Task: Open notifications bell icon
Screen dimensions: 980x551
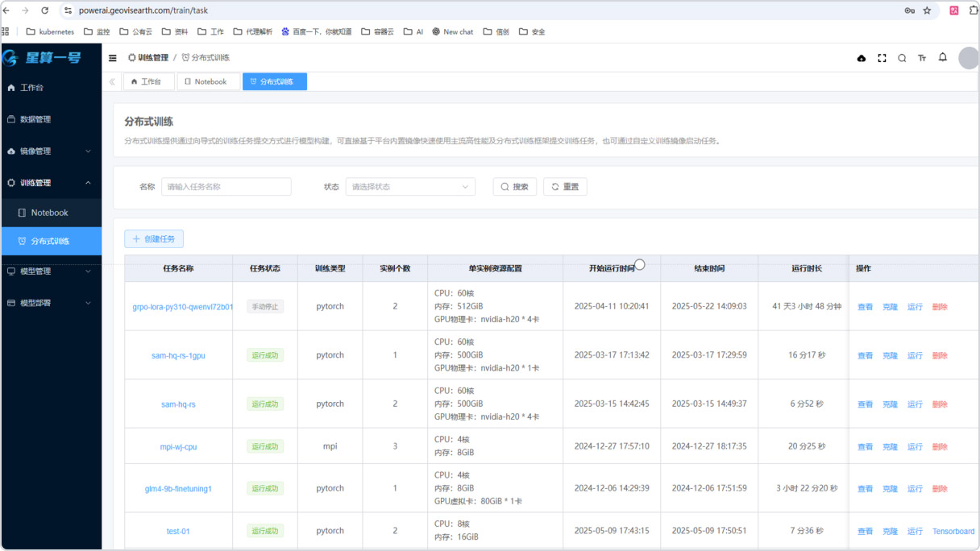Action: (x=942, y=57)
